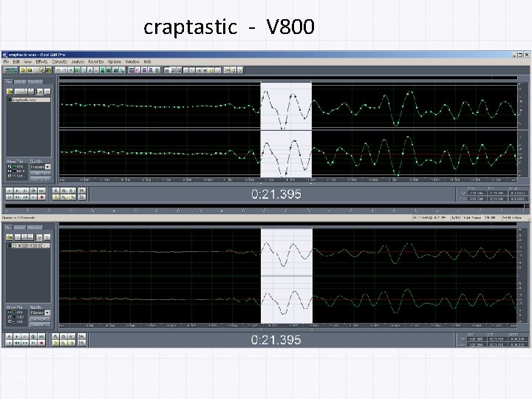Switch to organizer Effects tab in upper window
The height and width of the screenshot is (399, 532).
20,82
